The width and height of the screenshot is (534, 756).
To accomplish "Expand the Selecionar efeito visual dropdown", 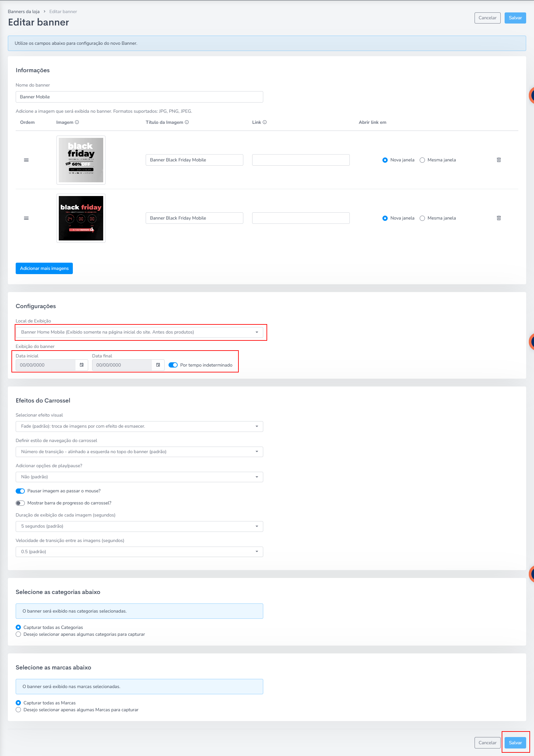I will coord(139,426).
